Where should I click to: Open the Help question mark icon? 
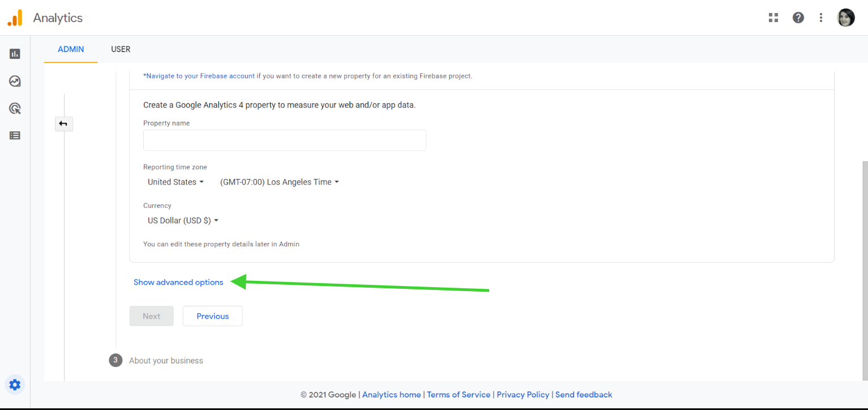798,18
